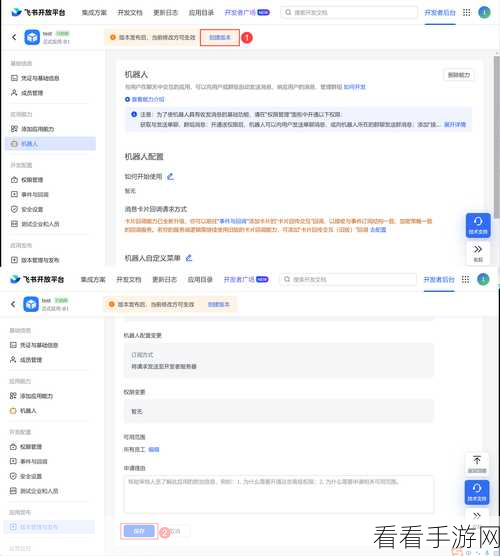Click the back arrow in the upper page

tap(14, 37)
